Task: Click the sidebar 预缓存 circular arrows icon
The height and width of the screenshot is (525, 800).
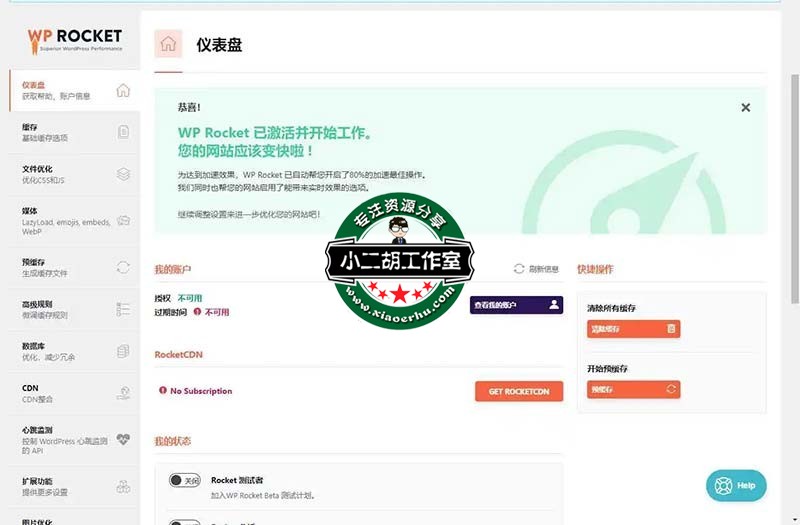Action: [x=123, y=267]
